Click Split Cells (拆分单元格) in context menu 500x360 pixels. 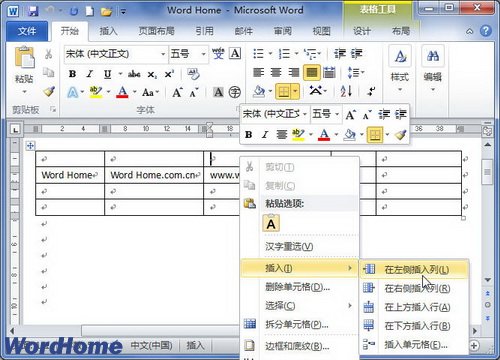tap(299, 324)
